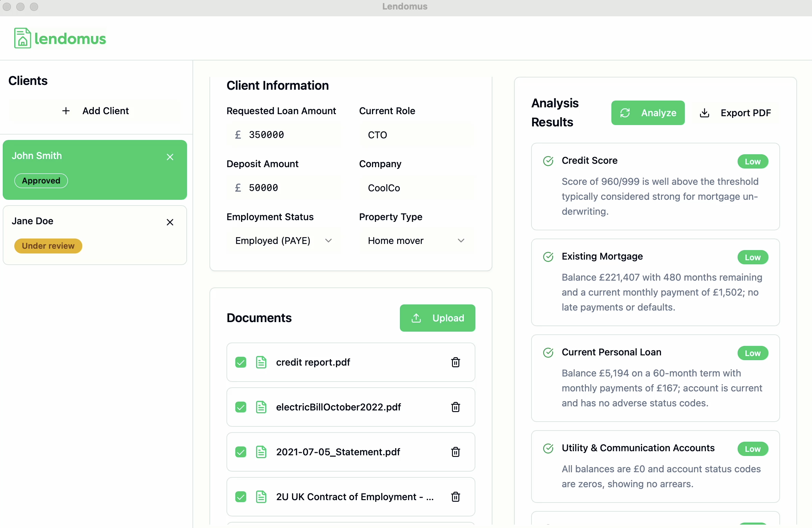Click the Add Client button
The image size is (812, 528).
[95, 111]
